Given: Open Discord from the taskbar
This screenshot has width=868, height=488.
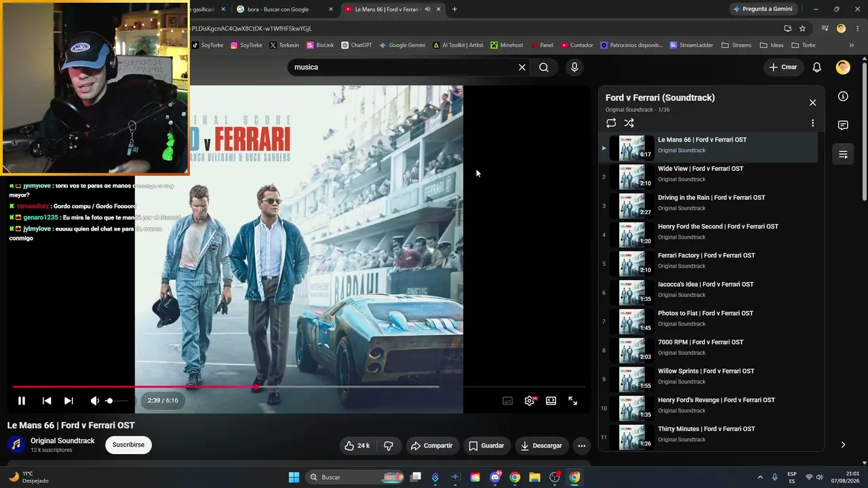Looking at the screenshot, I should (x=495, y=477).
